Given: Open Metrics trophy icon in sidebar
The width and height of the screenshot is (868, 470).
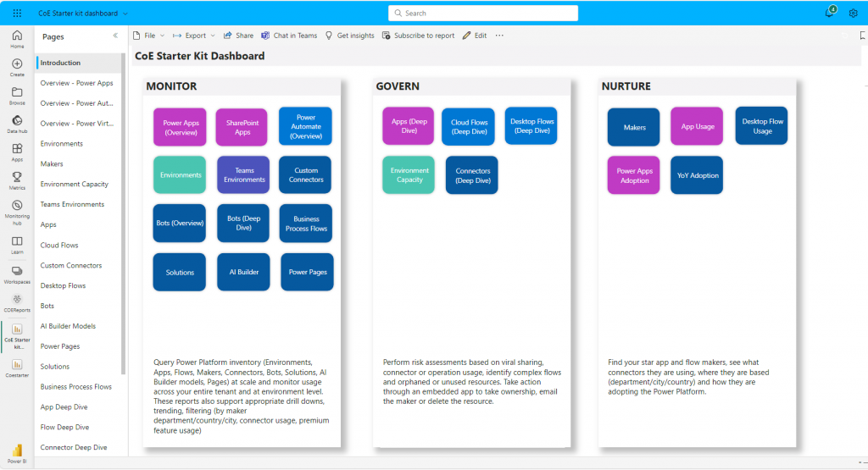Looking at the screenshot, I should point(17,180).
